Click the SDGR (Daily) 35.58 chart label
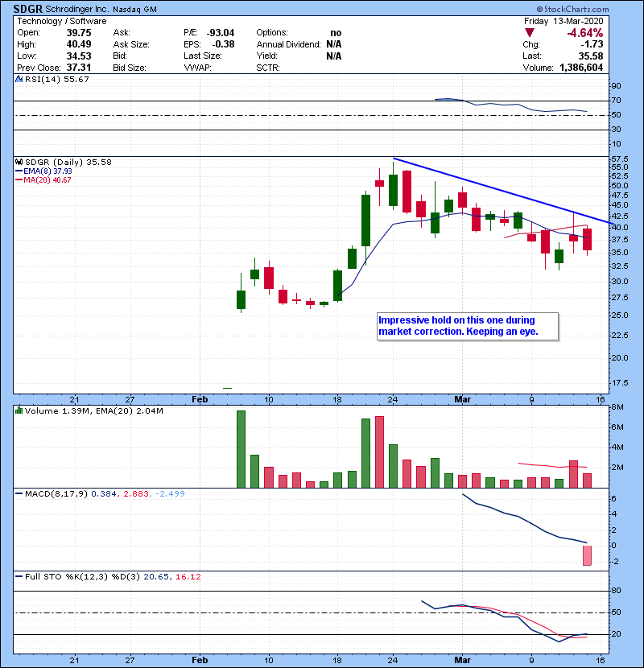 click(x=68, y=163)
